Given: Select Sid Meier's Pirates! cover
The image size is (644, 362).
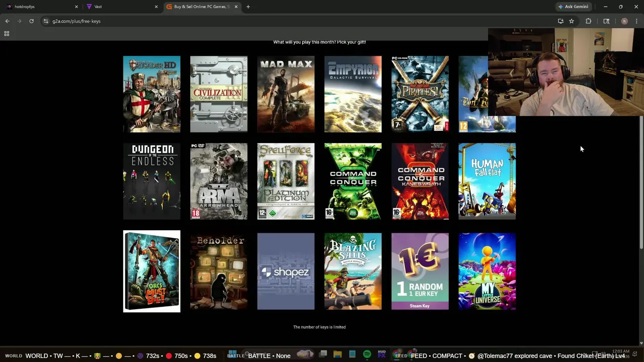Looking at the screenshot, I should pos(420,94).
